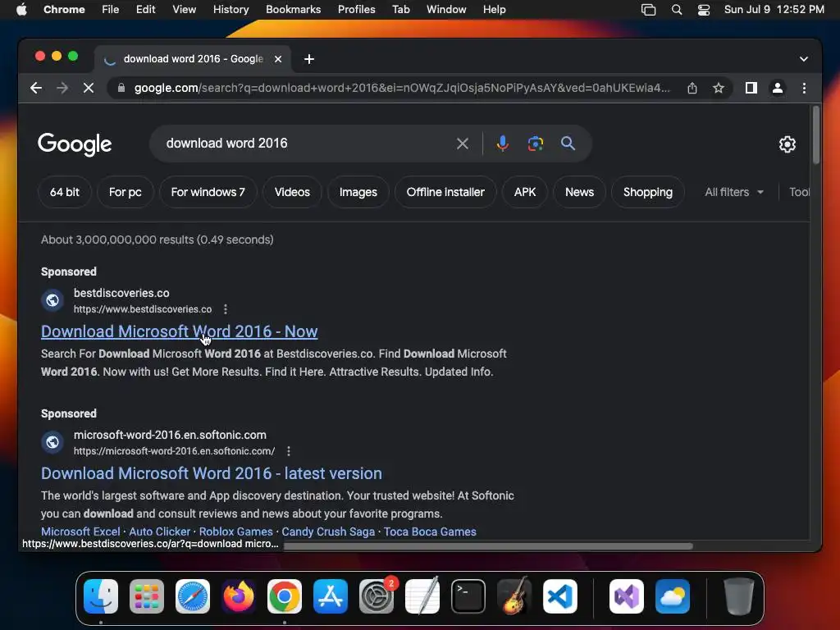Image resolution: width=840 pixels, height=630 pixels.
Task: Open the Window menu
Action: [x=446, y=10]
